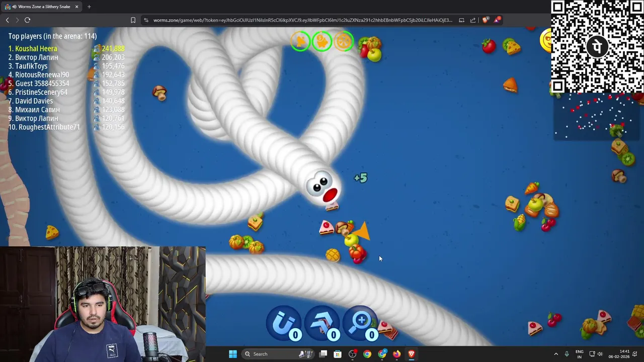Screen dimensions: 644x362
Task: Share this page from address bar
Action: 473,20
